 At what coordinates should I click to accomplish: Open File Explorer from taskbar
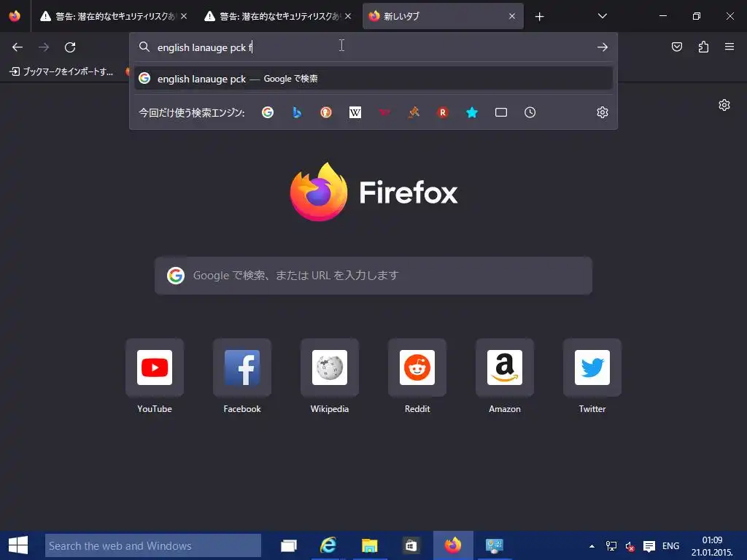tap(369, 545)
